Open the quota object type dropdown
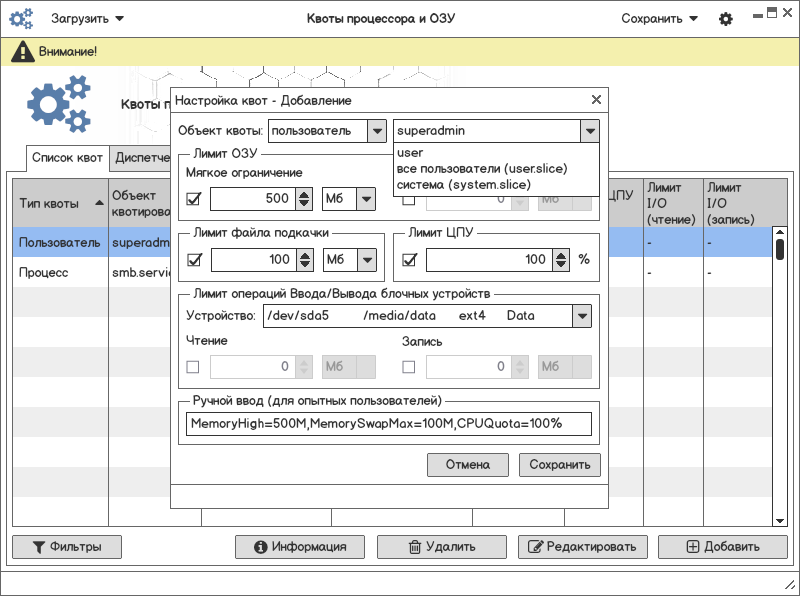800x596 pixels. [376, 131]
